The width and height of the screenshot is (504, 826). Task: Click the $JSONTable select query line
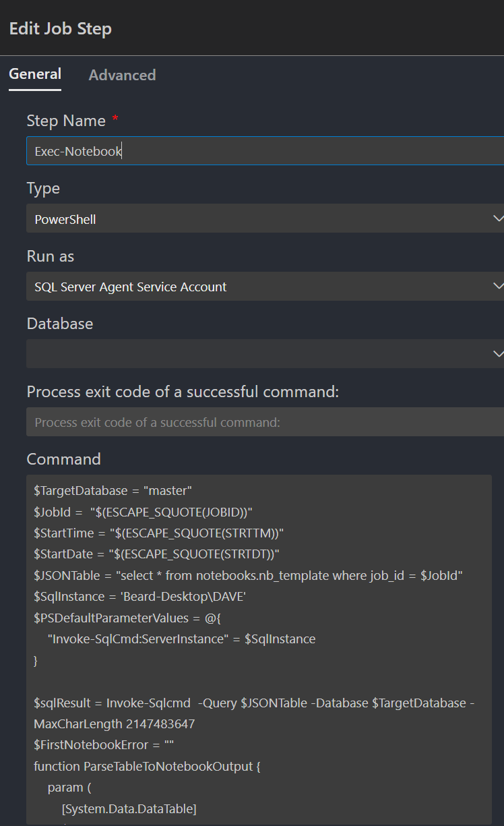(x=247, y=575)
